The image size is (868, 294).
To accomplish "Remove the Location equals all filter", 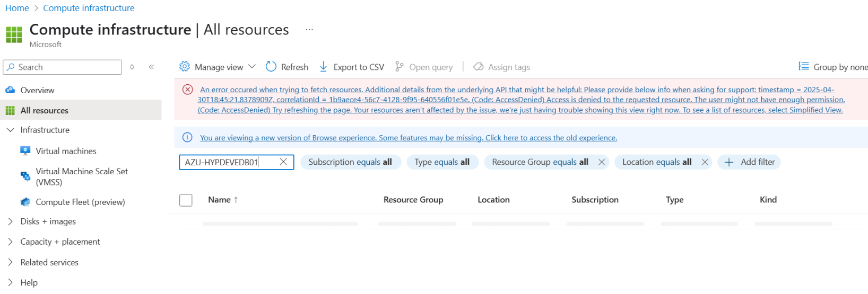I will [x=705, y=162].
